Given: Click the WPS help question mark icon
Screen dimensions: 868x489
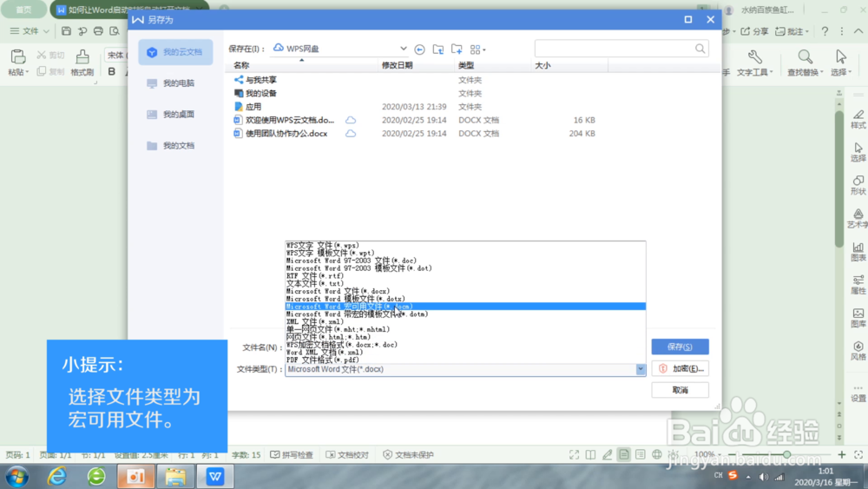Looking at the screenshot, I should click(x=825, y=31).
